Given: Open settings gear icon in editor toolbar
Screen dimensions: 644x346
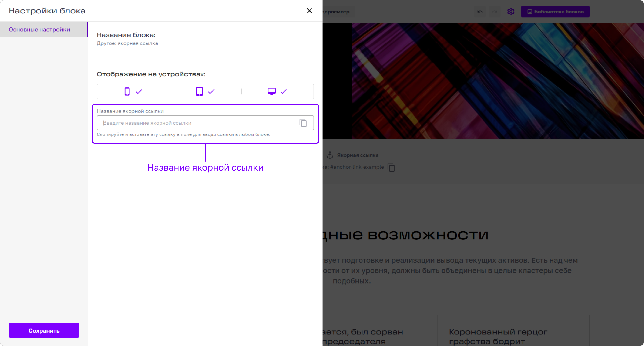Looking at the screenshot, I should [x=511, y=12].
